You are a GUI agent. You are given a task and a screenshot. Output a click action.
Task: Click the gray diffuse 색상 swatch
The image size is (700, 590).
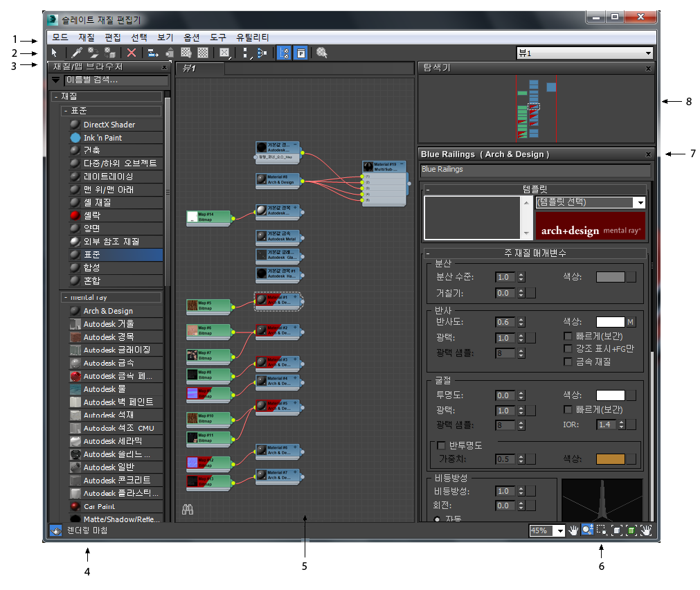pyautogui.click(x=610, y=277)
